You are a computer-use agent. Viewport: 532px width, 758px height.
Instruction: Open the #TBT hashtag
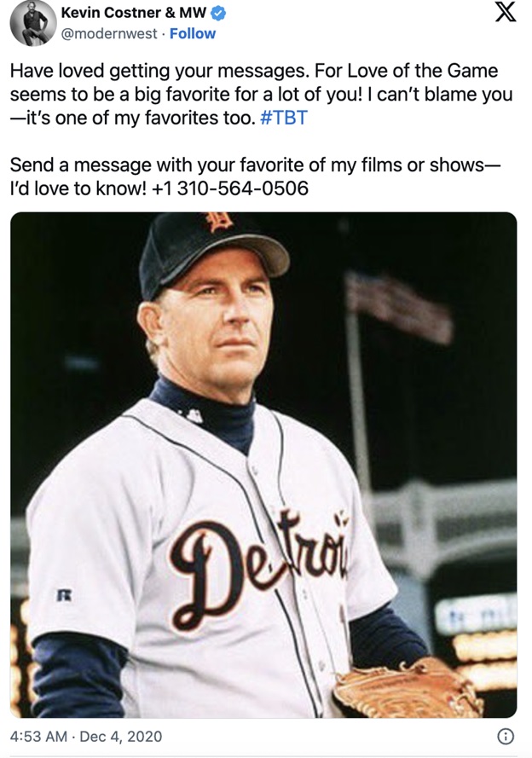(284, 118)
